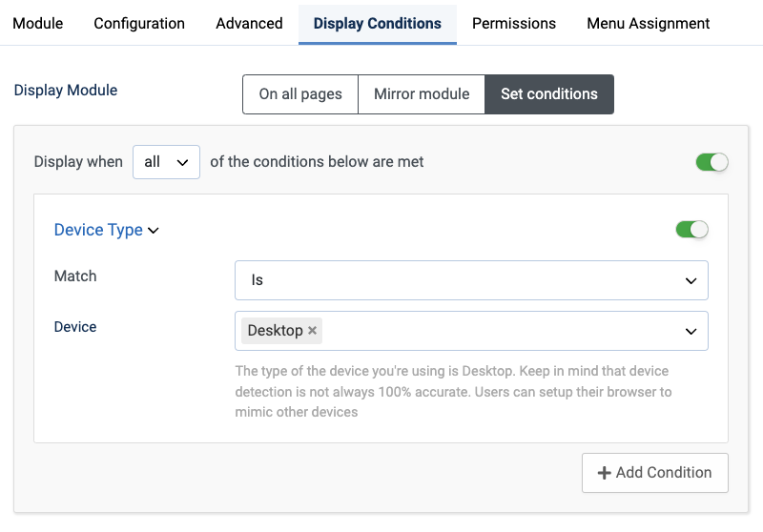Disable the overall display conditions toggle
This screenshot has height=532, width=763.
[x=711, y=162]
